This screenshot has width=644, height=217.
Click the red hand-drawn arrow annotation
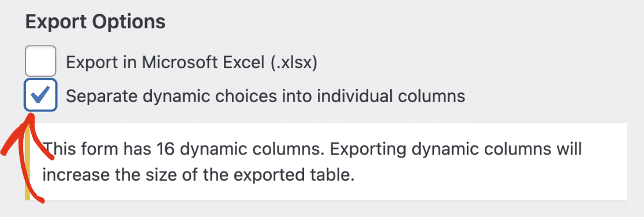(x=28, y=158)
